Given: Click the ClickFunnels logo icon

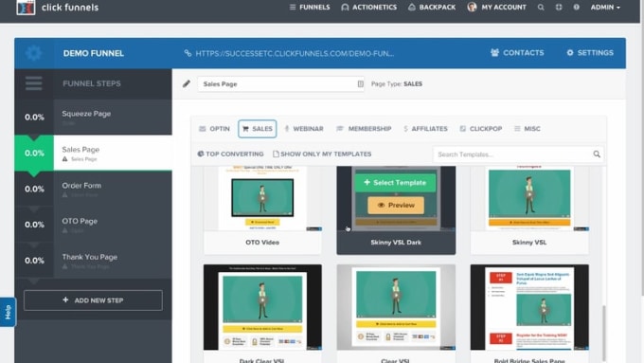Looking at the screenshot, I should pyautogui.click(x=26, y=7).
